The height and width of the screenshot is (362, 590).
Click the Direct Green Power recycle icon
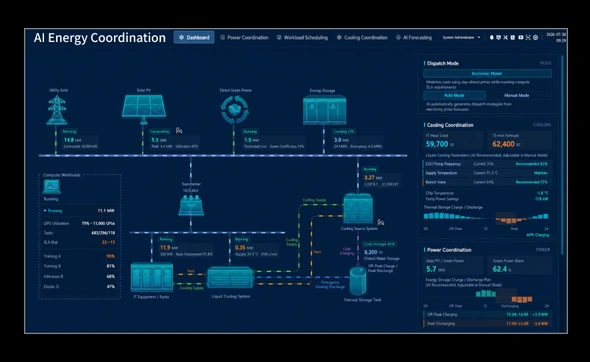(x=235, y=110)
